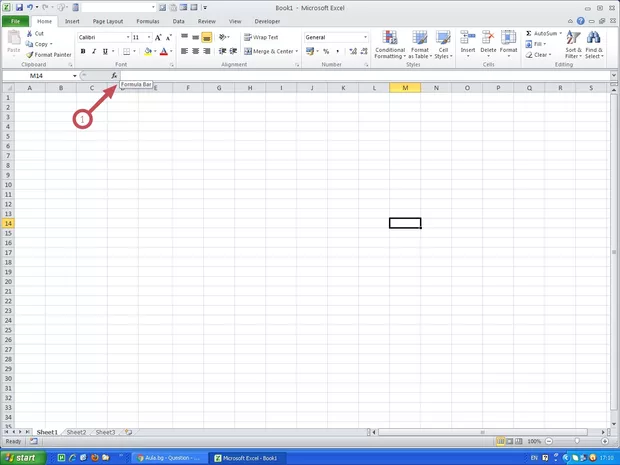Click the zoom slider handle
Viewport: 620px width, 465px height.
(x=577, y=441)
